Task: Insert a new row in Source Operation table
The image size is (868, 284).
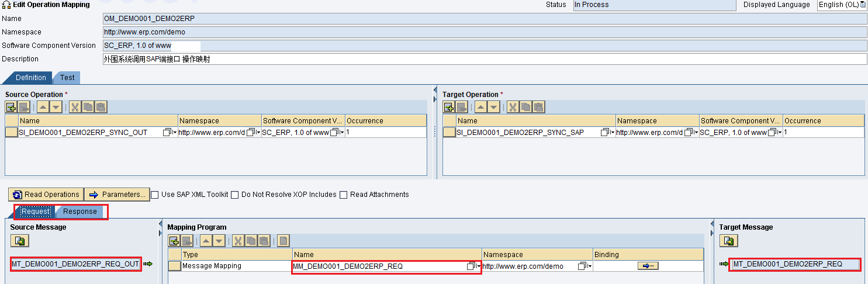Action: pos(11,107)
